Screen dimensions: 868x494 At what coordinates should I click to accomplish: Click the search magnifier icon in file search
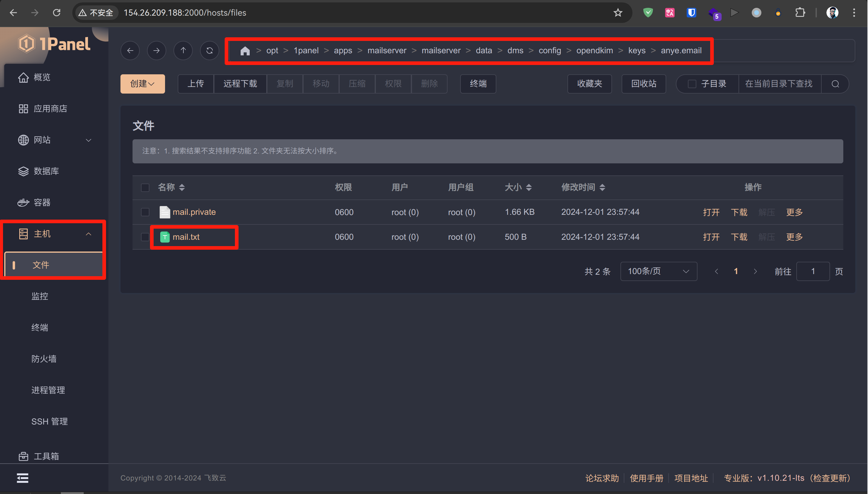[835, 84]
